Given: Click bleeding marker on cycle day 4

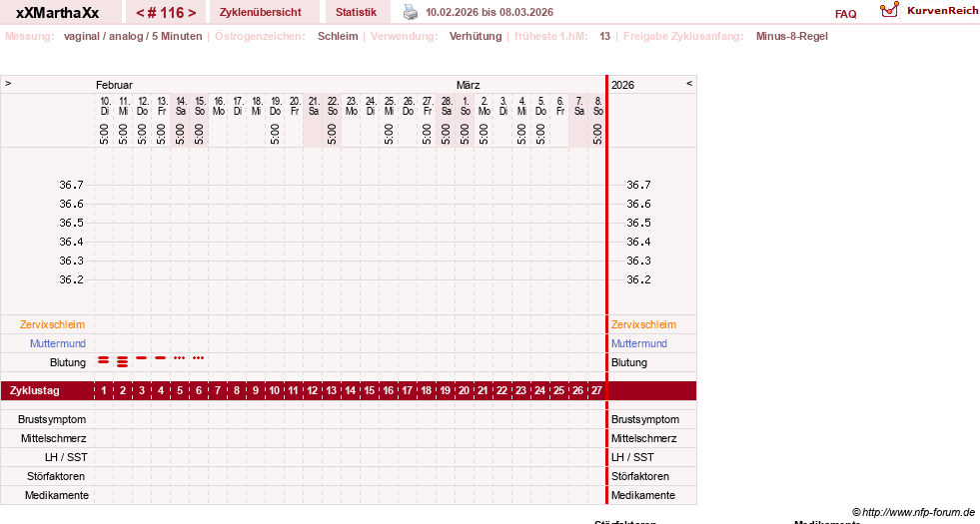Looking at the screenshot, I should [x=161, y=358].
